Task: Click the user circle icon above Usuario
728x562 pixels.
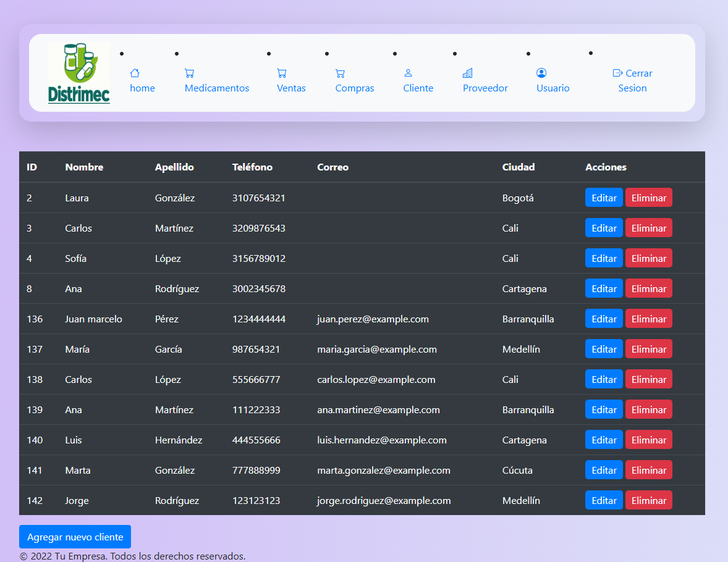Action: pyautogui.click(x=541, y=73)
